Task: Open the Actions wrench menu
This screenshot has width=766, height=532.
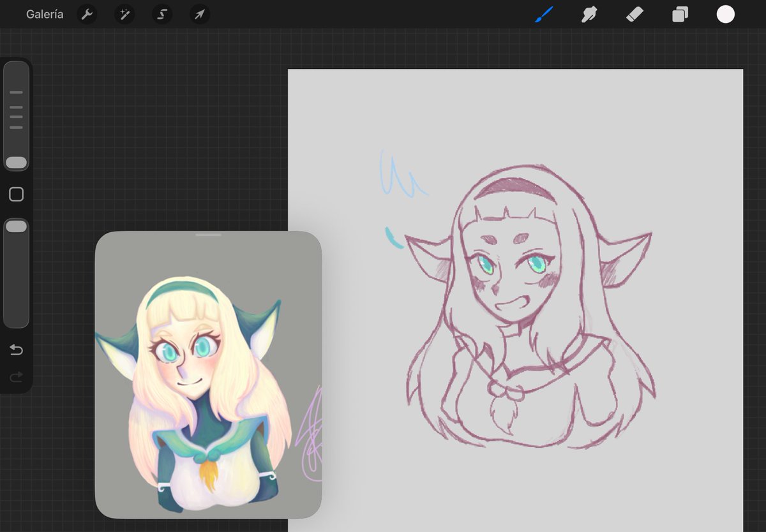Action: tap(87, 14)
